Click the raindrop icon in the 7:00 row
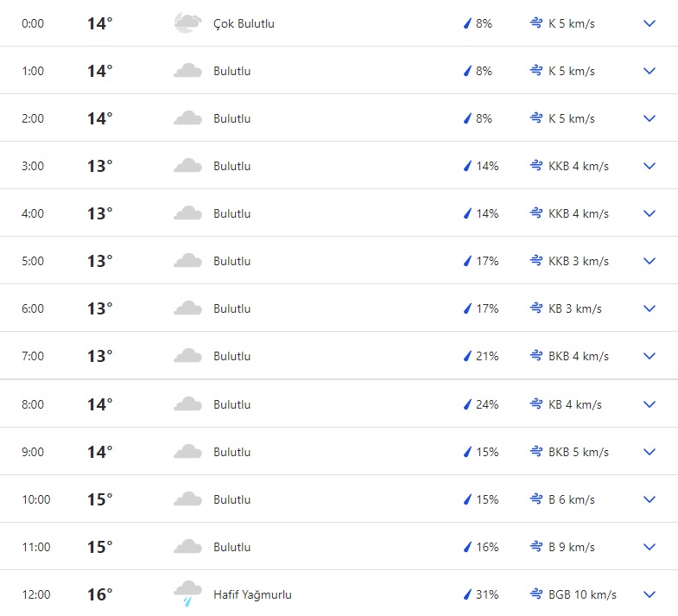678x616 pixels. click(467, 356)
